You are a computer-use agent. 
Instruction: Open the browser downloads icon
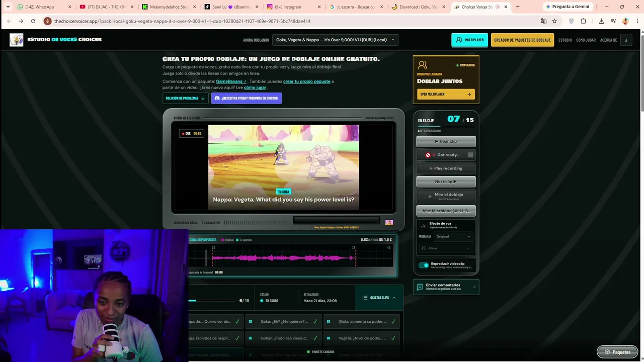point(601,21)
